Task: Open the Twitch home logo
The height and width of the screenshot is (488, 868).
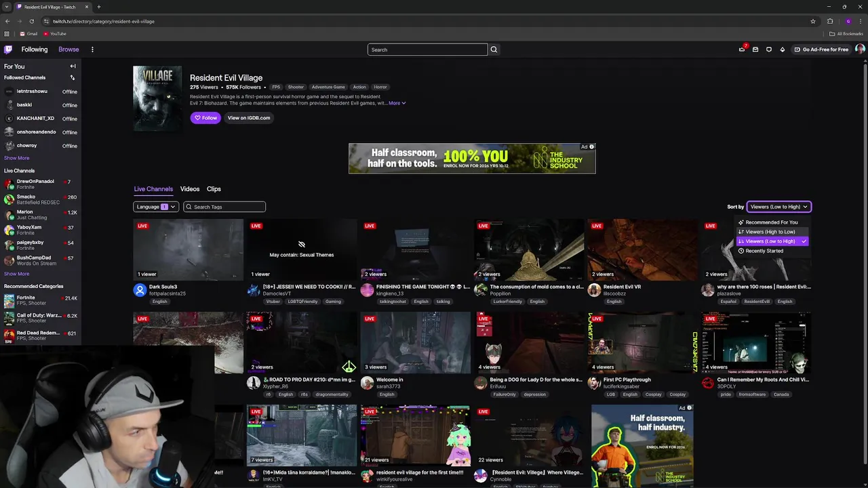Action: coord(8,49)
